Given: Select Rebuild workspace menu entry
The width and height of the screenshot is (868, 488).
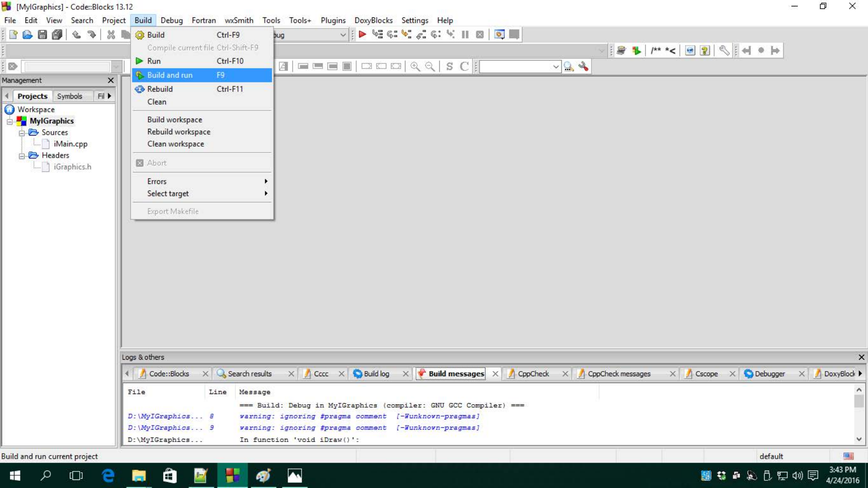Looking at the screenshot, I should click(x=179, y=132).
